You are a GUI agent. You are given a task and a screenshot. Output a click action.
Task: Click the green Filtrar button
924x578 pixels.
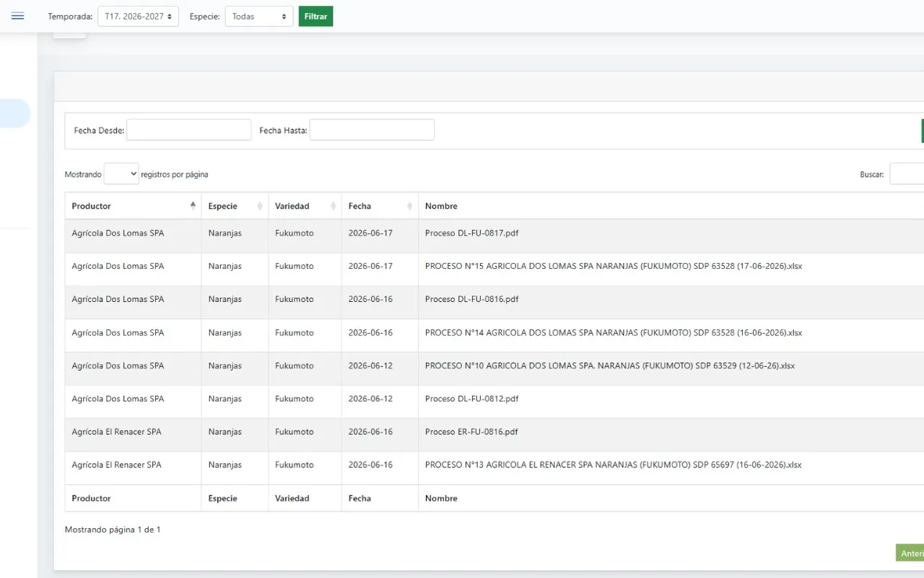click(315, 17)
